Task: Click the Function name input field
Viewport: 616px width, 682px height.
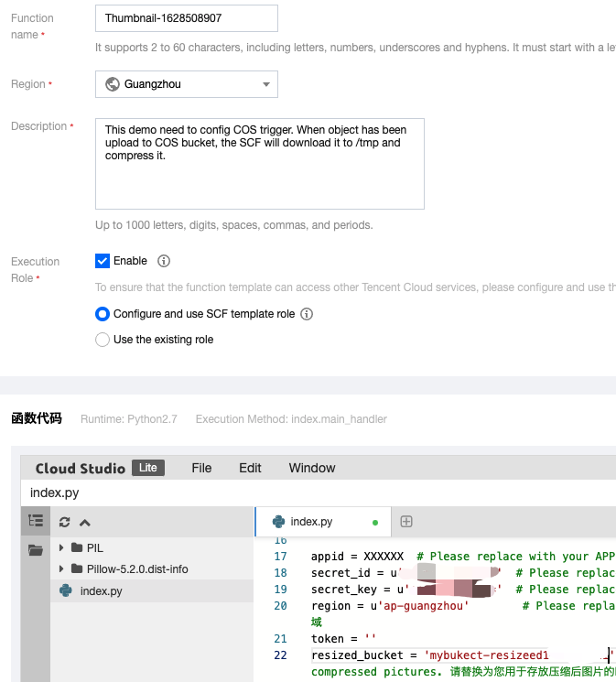Action: [x=186, y=18]
